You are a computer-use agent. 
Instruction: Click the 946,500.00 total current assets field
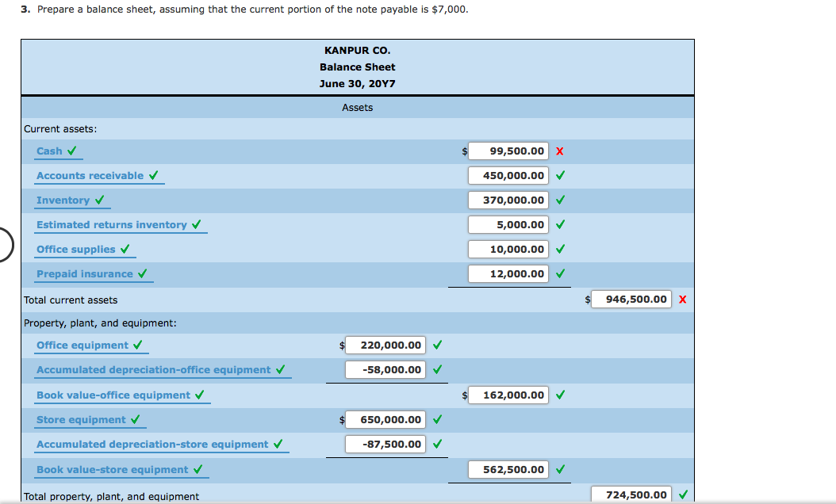[631, 299]
